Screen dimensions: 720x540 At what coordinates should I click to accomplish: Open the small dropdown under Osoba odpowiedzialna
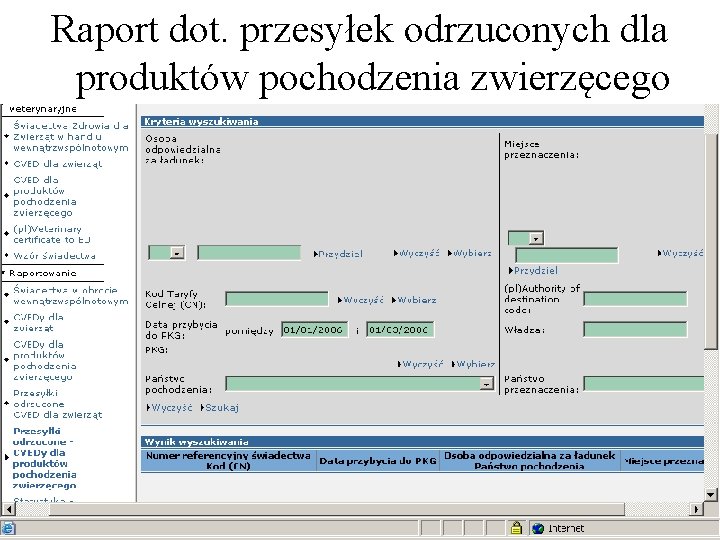click(x=177, y=252)
